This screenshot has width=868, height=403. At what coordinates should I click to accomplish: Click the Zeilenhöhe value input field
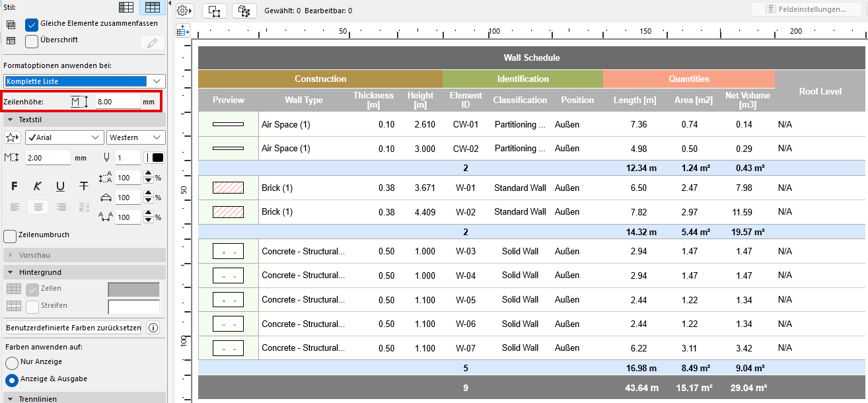(x=117, y=102)
